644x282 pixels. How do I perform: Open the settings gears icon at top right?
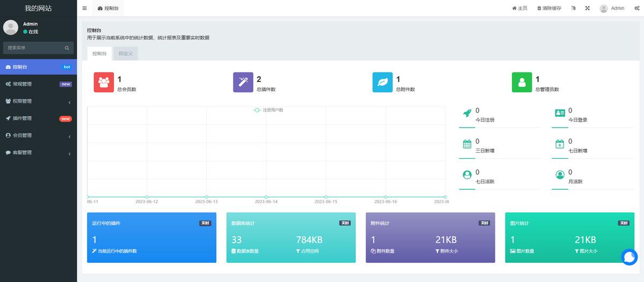(x=636, y=9)
